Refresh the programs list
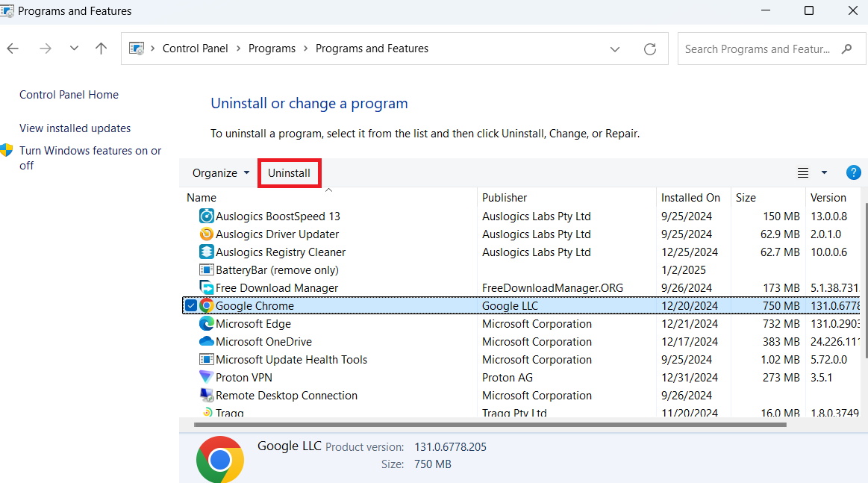The width and height of the screenshot is (868, 483). click(x=650, y=49)
